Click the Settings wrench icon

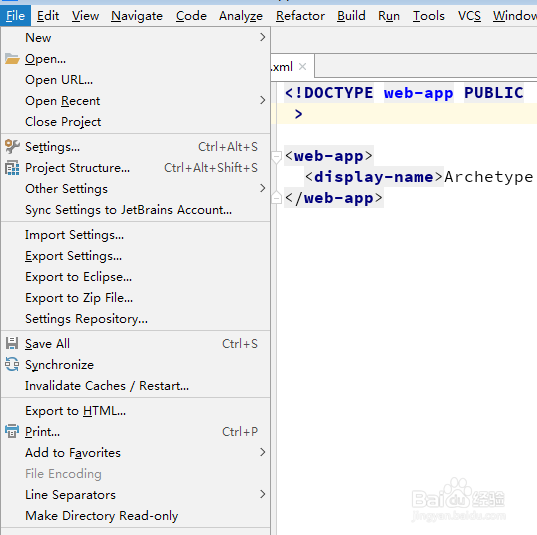click(12, 147)
